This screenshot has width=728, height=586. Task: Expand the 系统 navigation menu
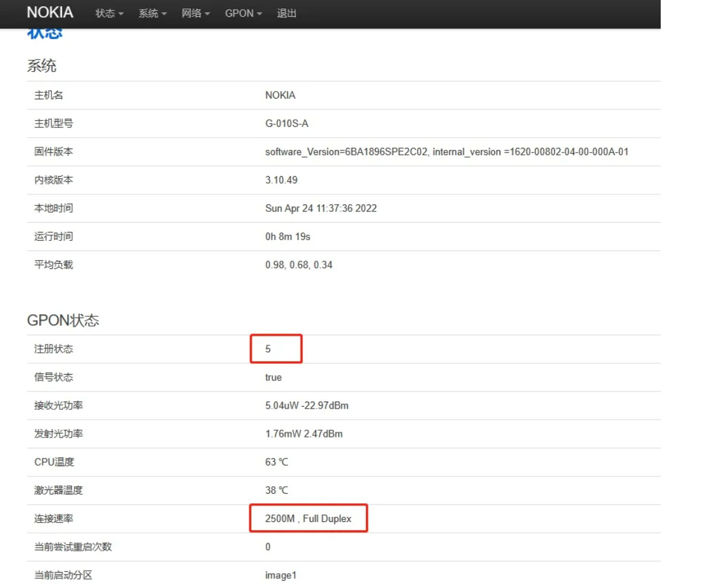pos(153,13)
